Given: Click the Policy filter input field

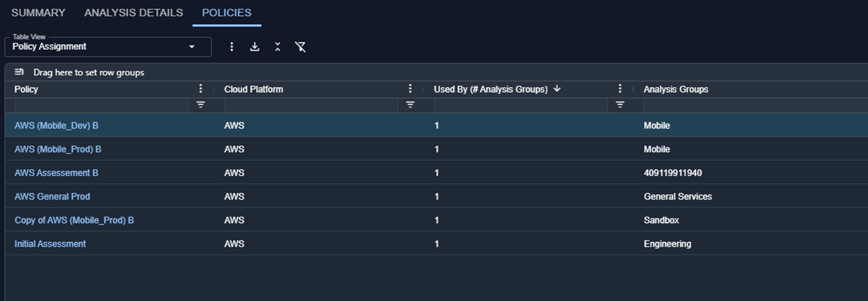Looking at the screenshot, I should coord(102,105).
